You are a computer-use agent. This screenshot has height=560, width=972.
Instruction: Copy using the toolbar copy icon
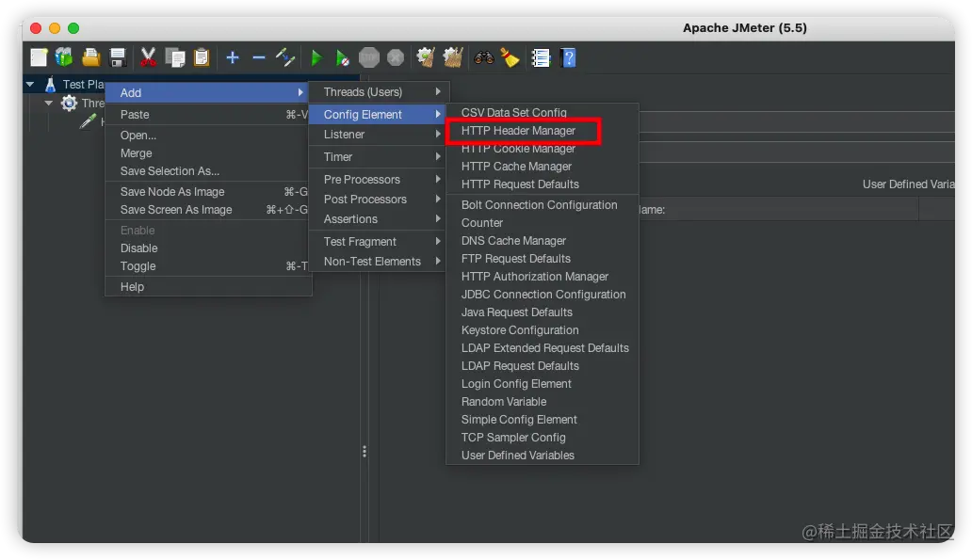tap(175, 57)
